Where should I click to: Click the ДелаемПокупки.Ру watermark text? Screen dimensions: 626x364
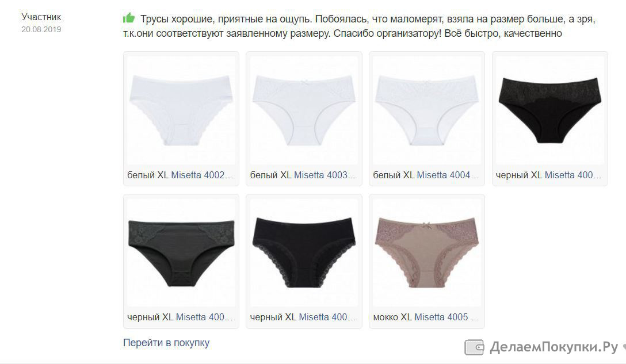pyautogui.click(x=554, y=347)
